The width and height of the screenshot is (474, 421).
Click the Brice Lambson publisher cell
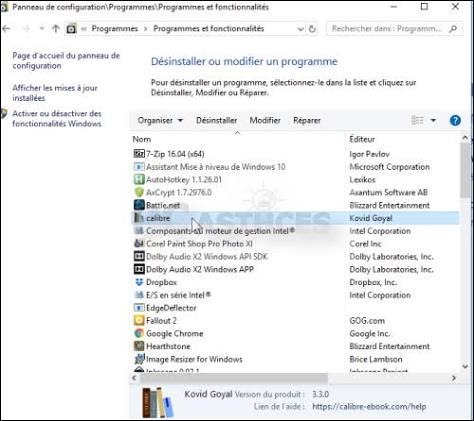point(376,359)
